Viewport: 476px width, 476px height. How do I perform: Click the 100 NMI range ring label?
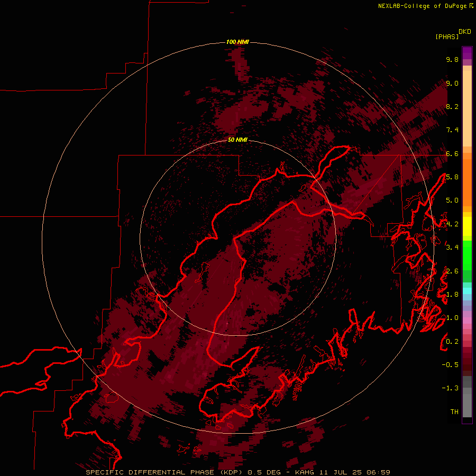(x=237, y=42)
